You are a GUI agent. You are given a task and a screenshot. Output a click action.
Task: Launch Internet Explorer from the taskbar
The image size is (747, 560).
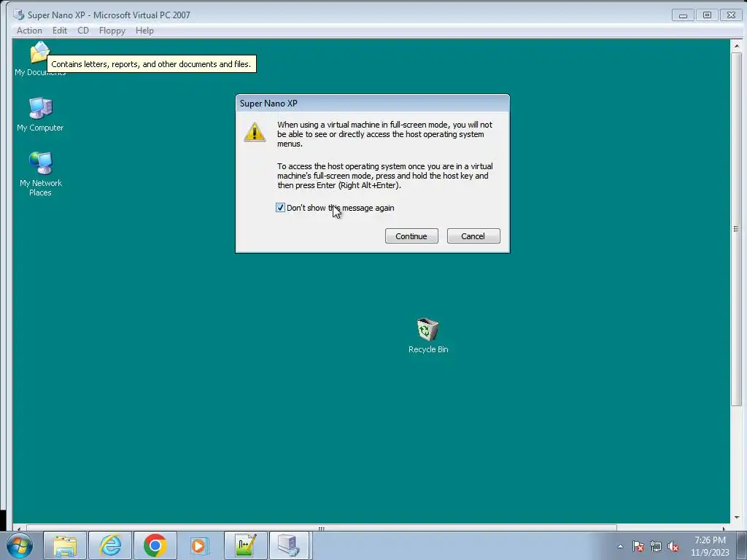pos(110,545)
